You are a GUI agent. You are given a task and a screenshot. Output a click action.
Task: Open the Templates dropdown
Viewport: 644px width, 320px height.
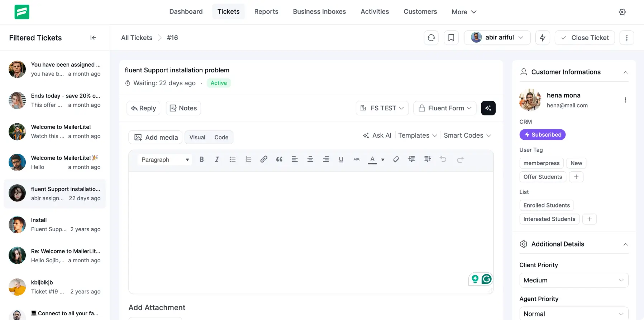pos(418,135)
